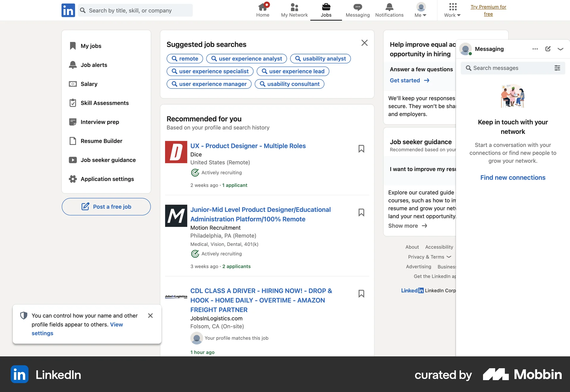Click the job search input field
570x392 pixels.
pos(135,10)
